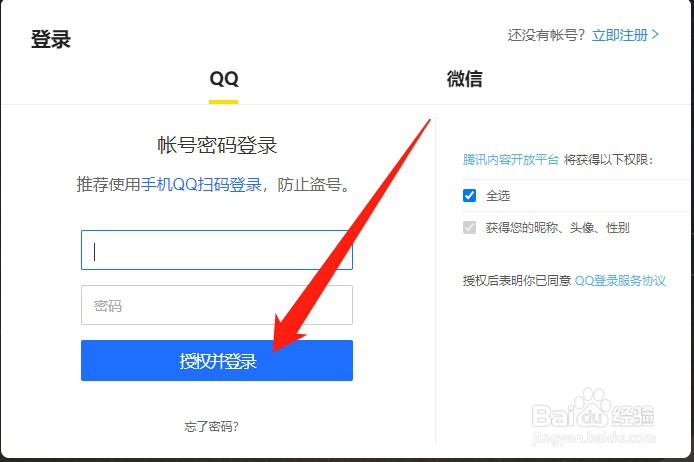The width and height of the screenshot is (694, 462).
Task: Click the 登录 title text
Action: click(x=51, y=39)
